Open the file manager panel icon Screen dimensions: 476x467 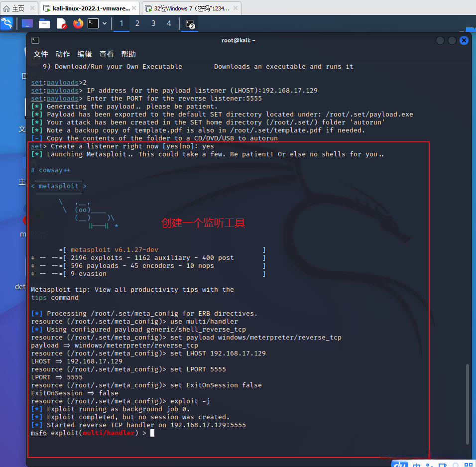(x=44, y=23)
